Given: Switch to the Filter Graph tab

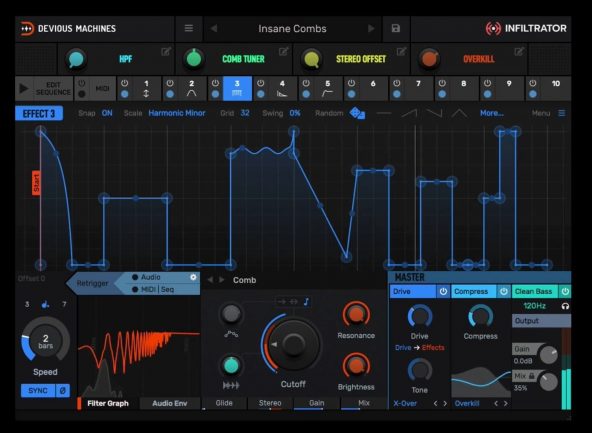Looking at the screenshot, I should (x=108, y=404).
